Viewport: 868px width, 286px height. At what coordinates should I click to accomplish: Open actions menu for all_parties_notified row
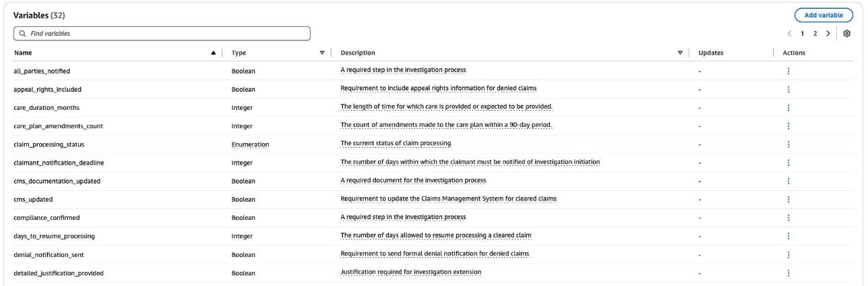788,70
